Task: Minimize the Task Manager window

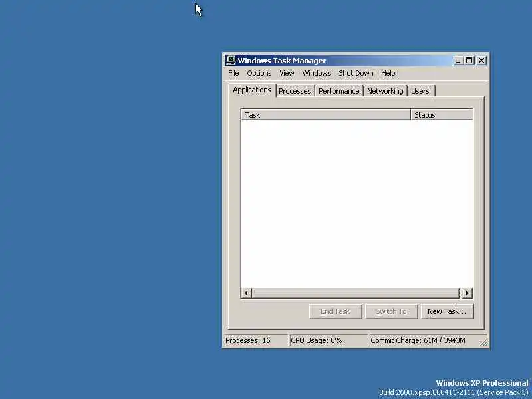Action: (458, 61)
